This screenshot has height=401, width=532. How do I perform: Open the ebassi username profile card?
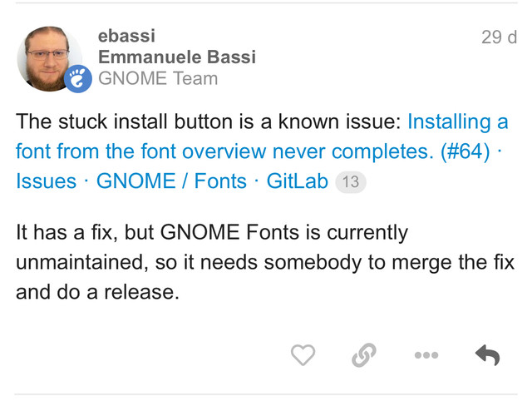(126, 36)
